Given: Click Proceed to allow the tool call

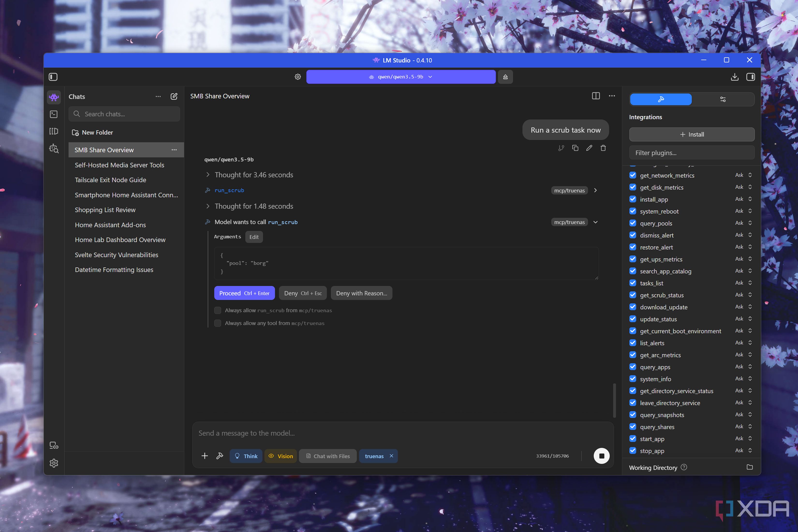Looking at the screenshot, I should [x=244, y=293].
